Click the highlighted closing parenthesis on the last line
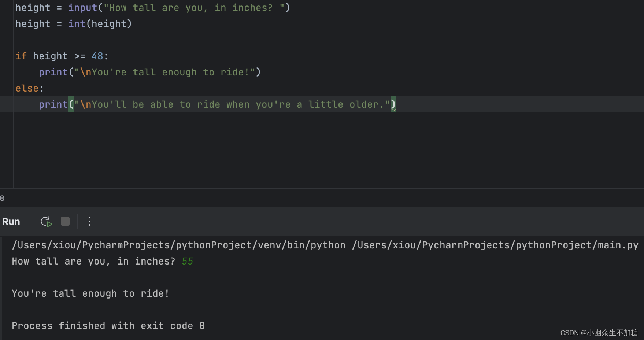This screenshot has width=644, height=340. click(x=393, y=104)
